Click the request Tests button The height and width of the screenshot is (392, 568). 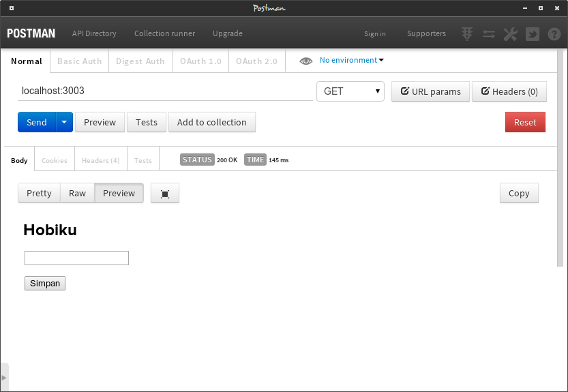(x=147, y=122)
